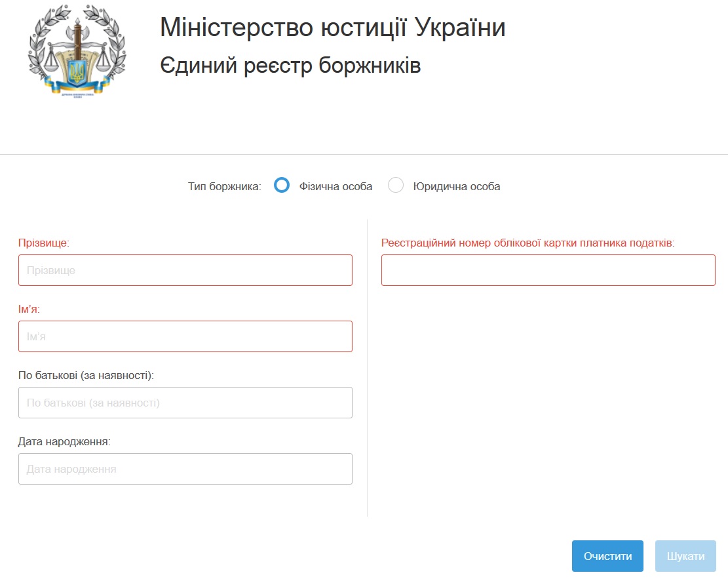Click the Ім'я: field label
Image resolution: width=728 pixels, height=579 pixels.
[x=29, y=309]
